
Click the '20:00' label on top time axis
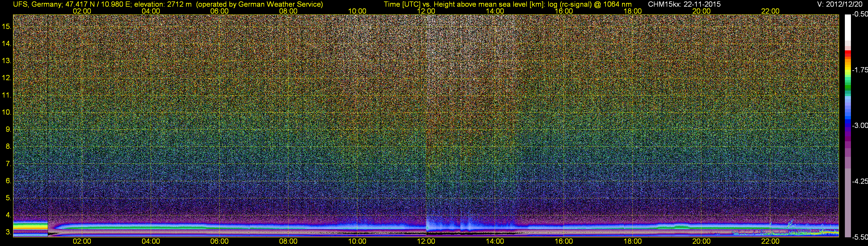tap(702, 11)
